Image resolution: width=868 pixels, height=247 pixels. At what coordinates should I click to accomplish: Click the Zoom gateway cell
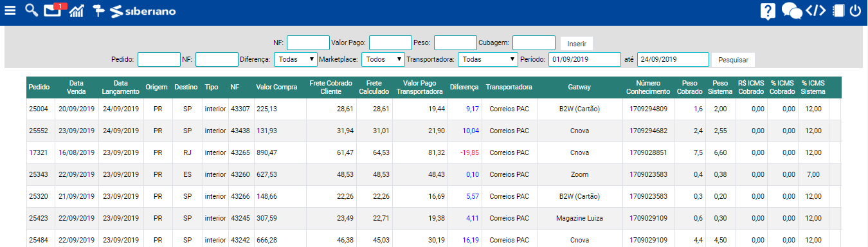coord(579,174)
